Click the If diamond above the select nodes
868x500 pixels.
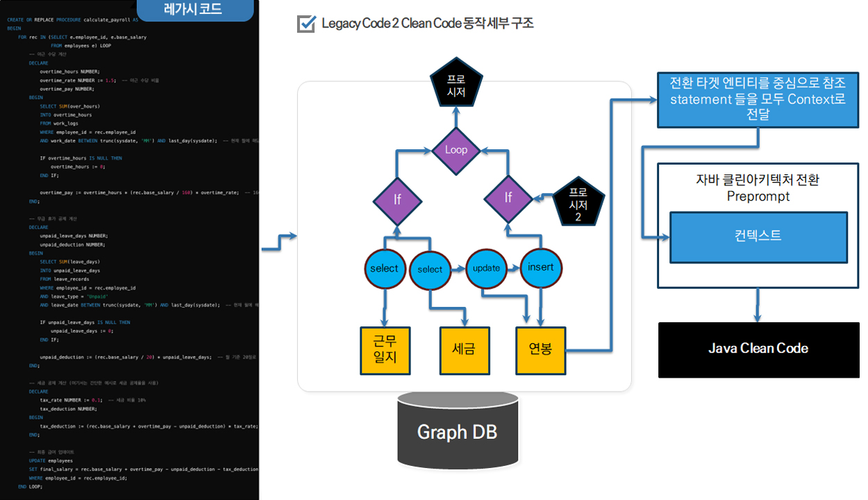coord(397,199)
